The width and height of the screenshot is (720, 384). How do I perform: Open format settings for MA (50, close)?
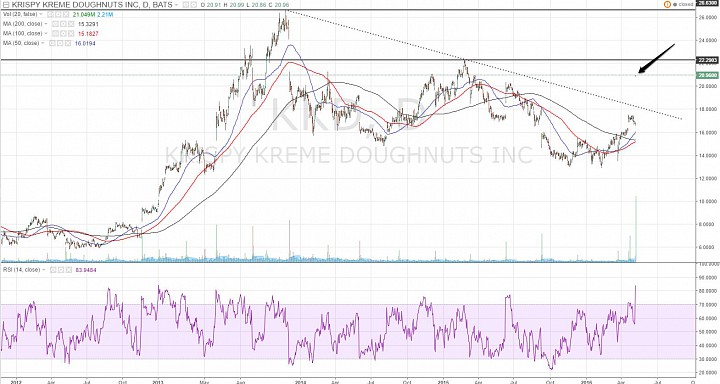tap(60, 43)
